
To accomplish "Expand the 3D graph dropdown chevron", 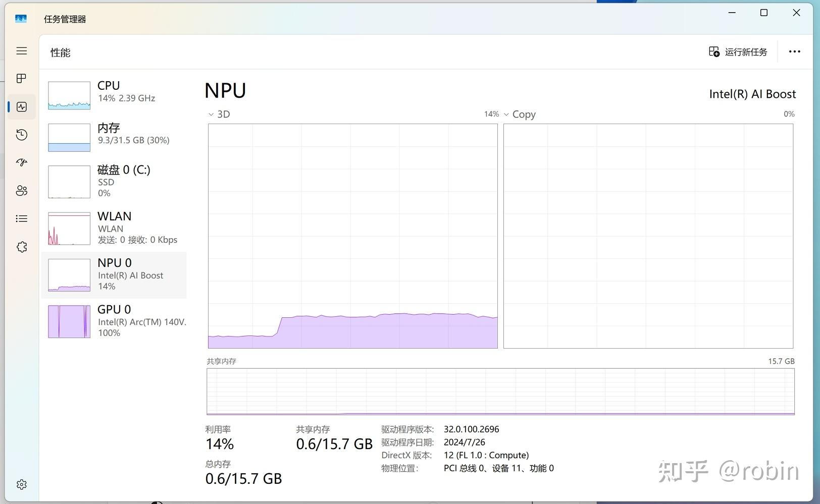I will pos(211,115).
